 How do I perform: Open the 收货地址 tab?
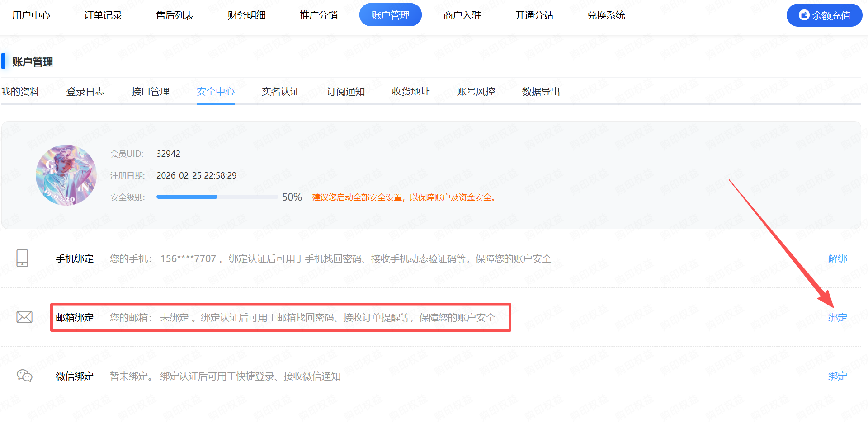pyautogui.click(x=410, y=91)
